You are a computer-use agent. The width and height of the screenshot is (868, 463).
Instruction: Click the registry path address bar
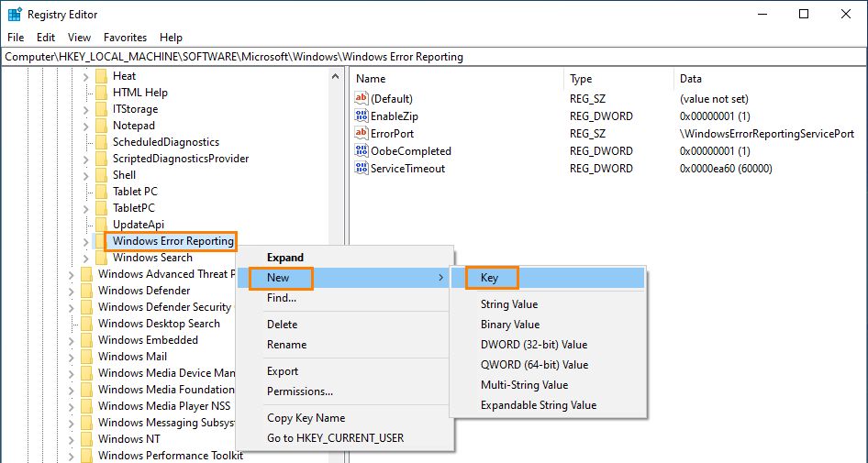point(434,57)
